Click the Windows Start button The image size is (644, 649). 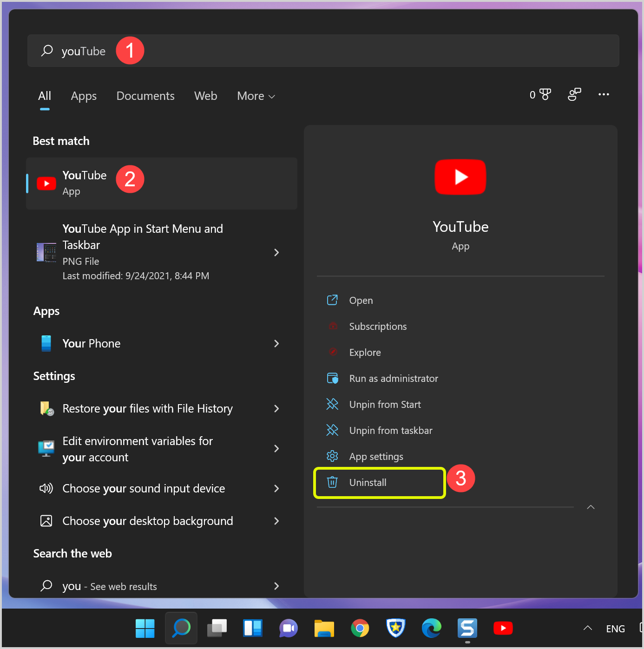click(145, 628)
